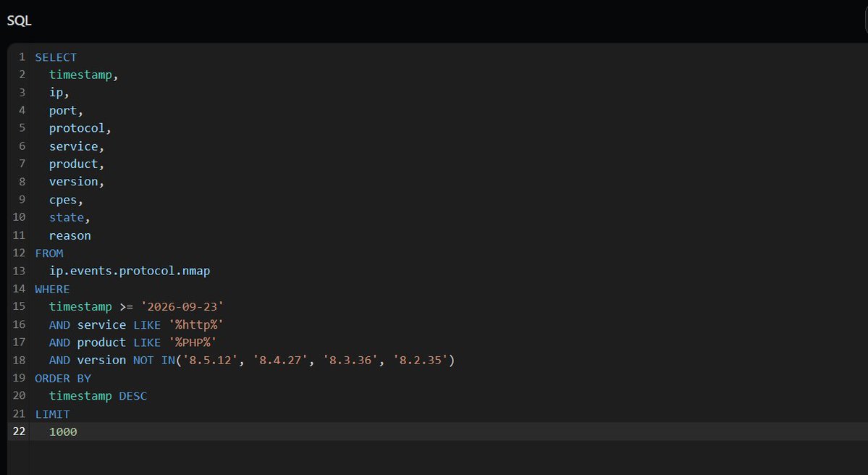Click the SELECT keyword on line 1
This screenshot has width=868, height=475.
[x=56, y=57]
